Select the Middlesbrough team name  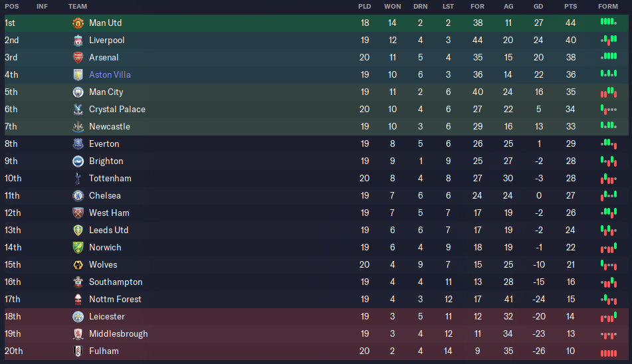coord(118,334)
